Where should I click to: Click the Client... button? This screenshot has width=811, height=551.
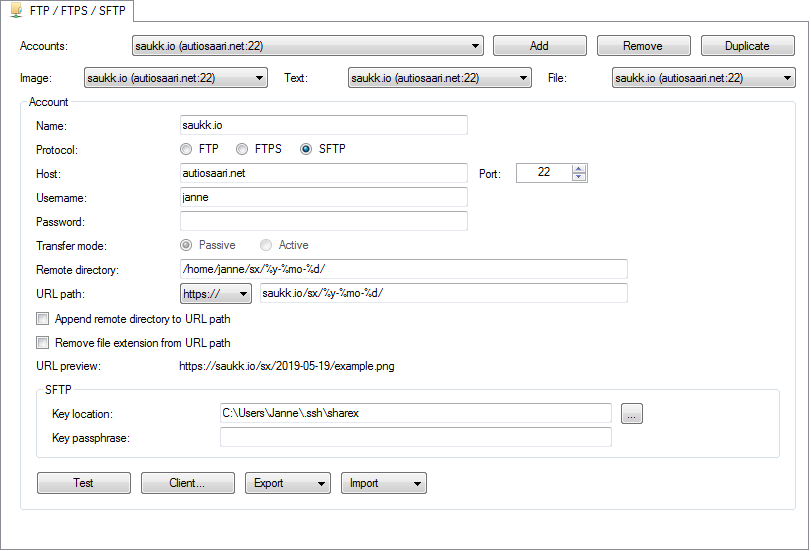[x=188, y=483]
